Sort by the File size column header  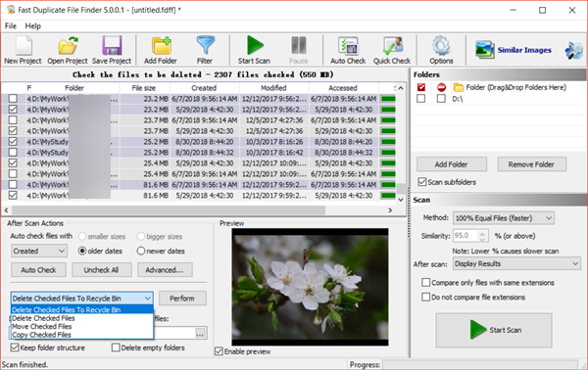(144, 88)
